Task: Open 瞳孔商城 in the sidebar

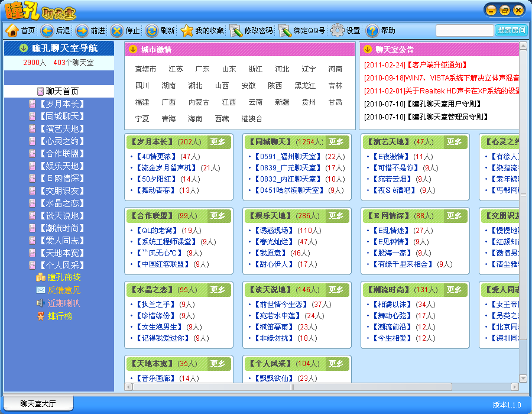Action: 64,277
